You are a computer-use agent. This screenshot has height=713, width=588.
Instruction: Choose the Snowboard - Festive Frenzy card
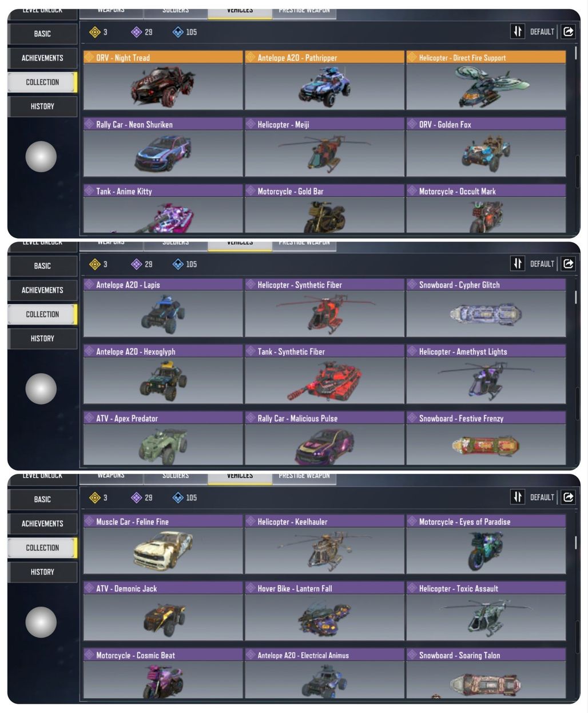pos(486,438)
